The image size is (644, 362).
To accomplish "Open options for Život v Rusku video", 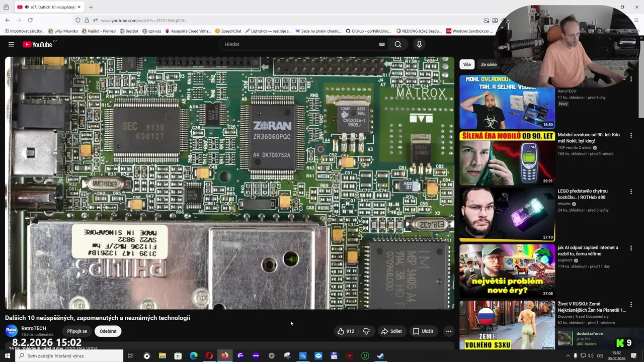I will 631,304.
